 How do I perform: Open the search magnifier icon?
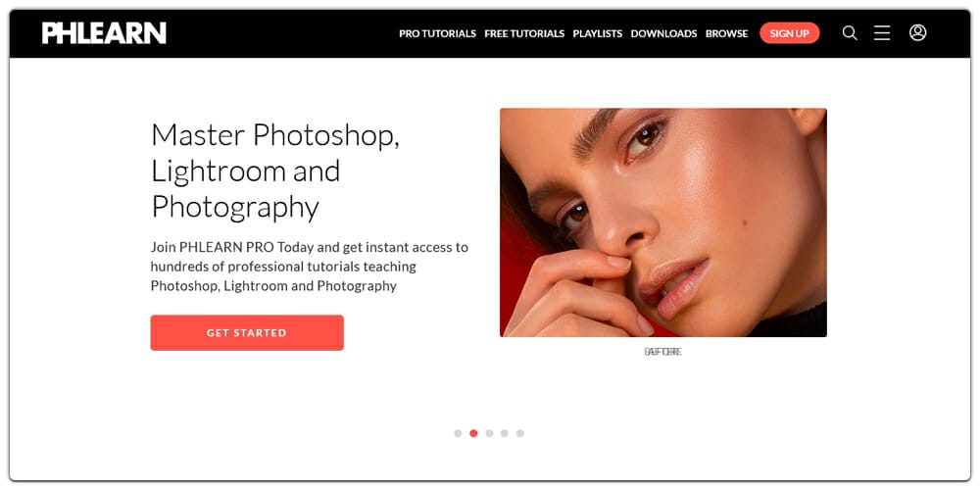850,33
